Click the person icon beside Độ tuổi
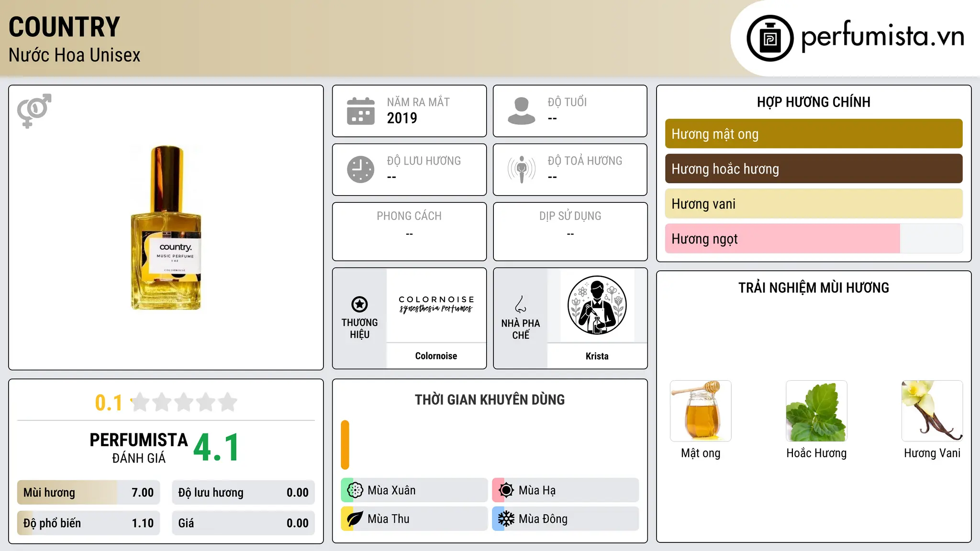 point(521,111)
